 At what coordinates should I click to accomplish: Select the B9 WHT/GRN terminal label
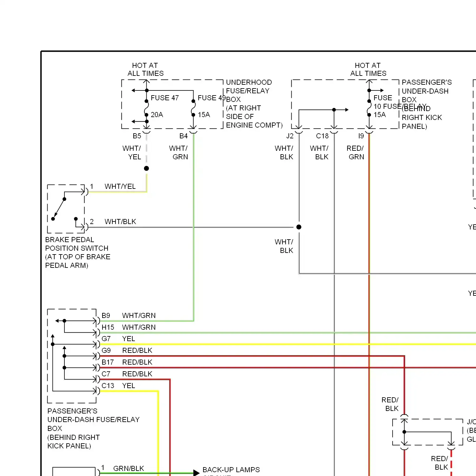[x=129, y=315]
